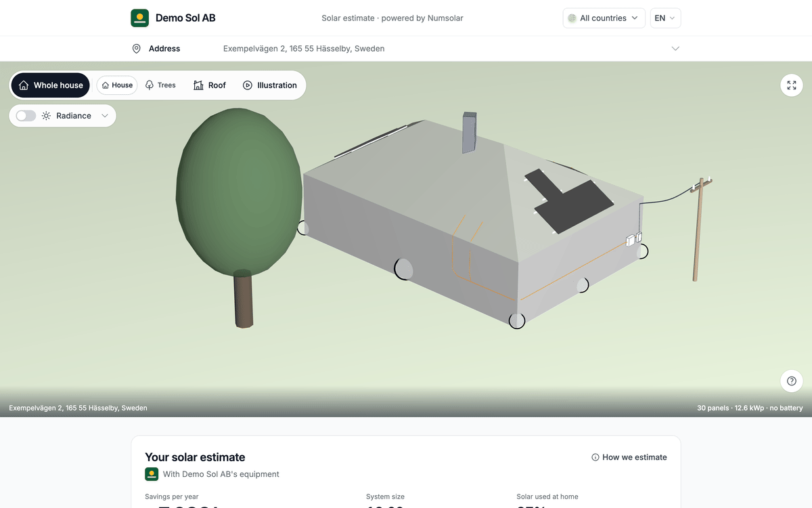
Task: Click 'Solar estimate · powered by Numsolar' text
Action: coord(392,18)
